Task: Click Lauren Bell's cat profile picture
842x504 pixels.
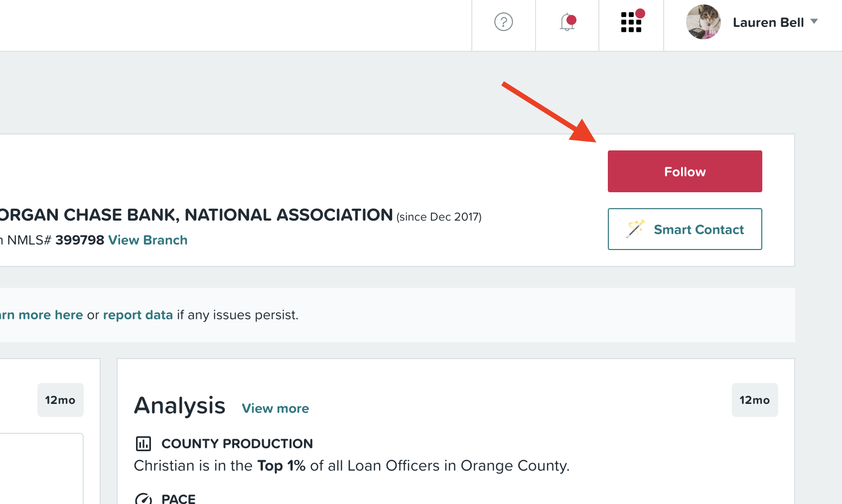Action: point(703,22)
